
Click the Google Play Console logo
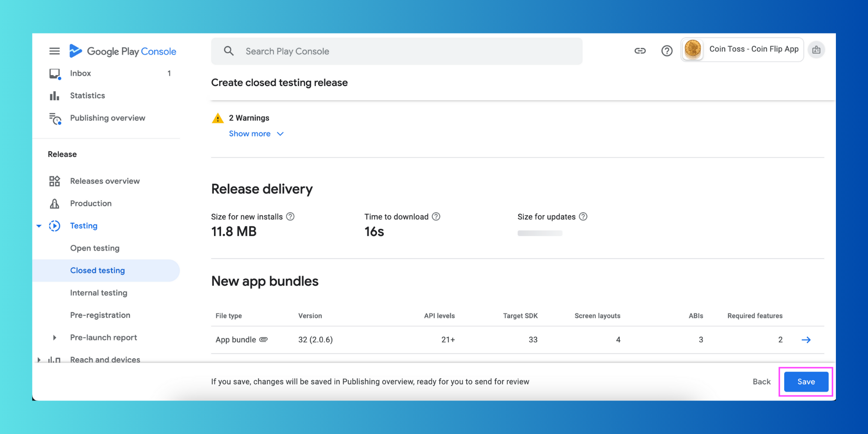pyautogui.click(x=123, y=51)
